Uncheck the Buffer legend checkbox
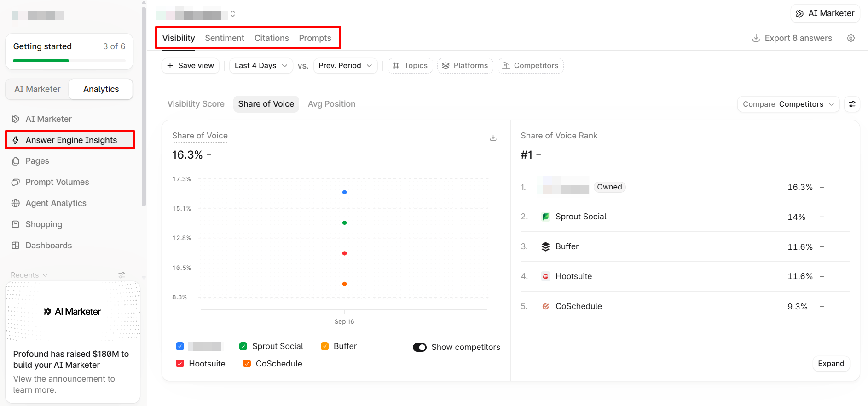The image size is (868, 406). tap(324, 346)
